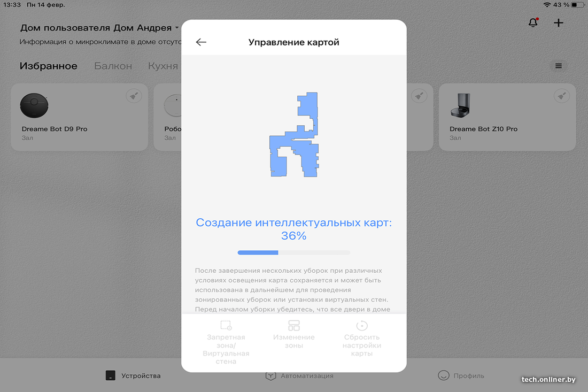588x392 pixels.
Task: Open the Устройства bottom tab
Action: coord(133,375)
